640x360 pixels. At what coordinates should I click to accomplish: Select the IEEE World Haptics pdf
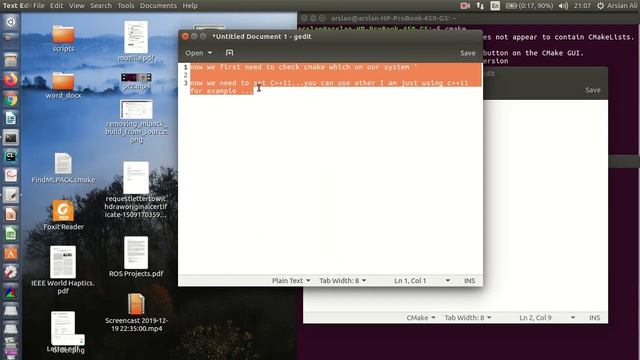[x=63, y=269]
